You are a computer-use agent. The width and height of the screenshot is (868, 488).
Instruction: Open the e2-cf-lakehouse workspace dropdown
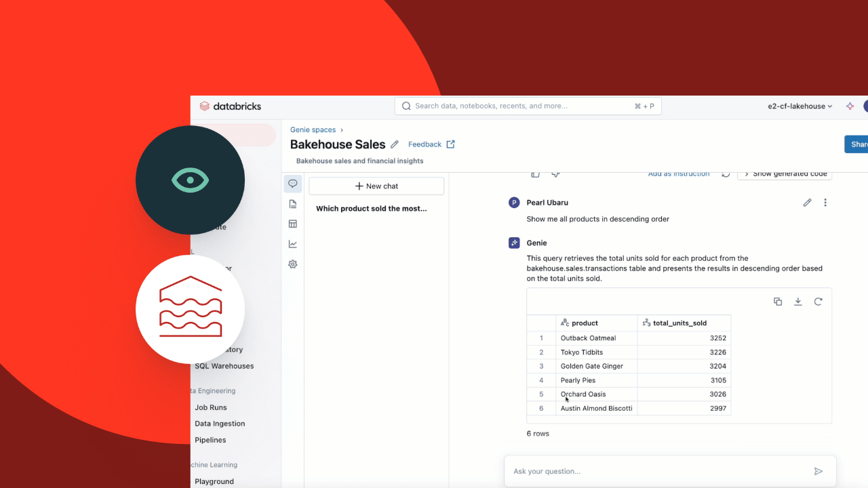tap(800, 106)
